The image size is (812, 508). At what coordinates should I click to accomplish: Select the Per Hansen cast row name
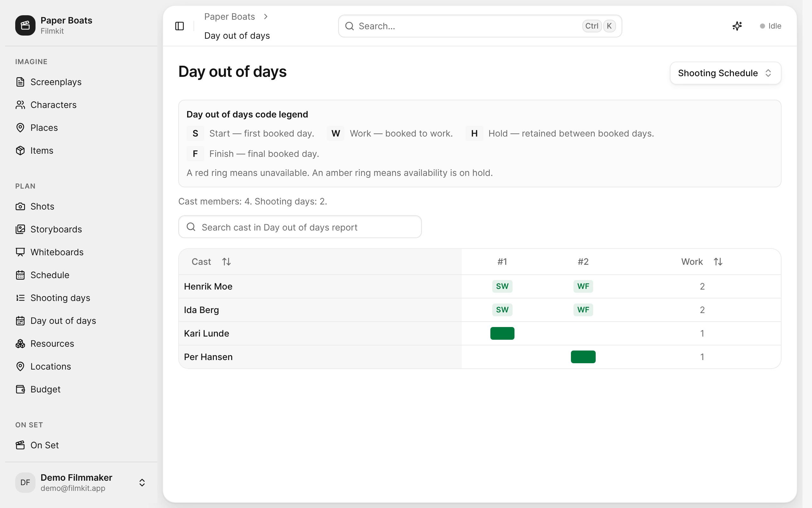(x=208, y=357)
